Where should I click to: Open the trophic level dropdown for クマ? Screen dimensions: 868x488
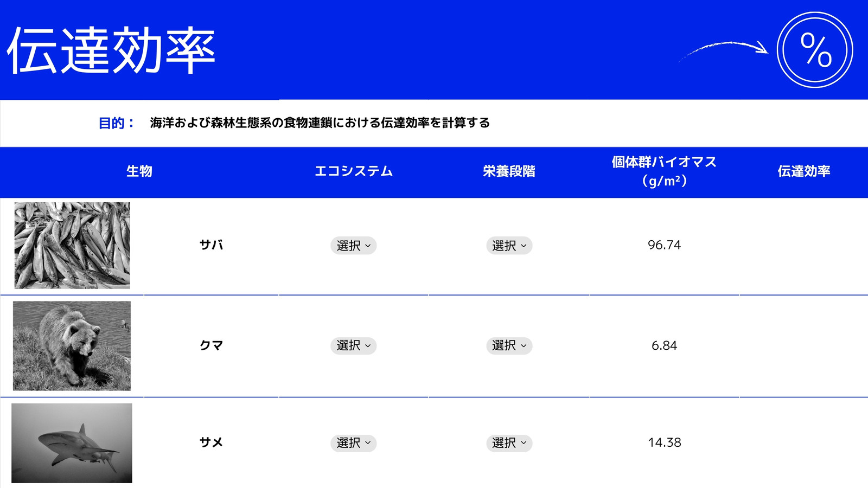pyautogui.click(x=509, y=345)
